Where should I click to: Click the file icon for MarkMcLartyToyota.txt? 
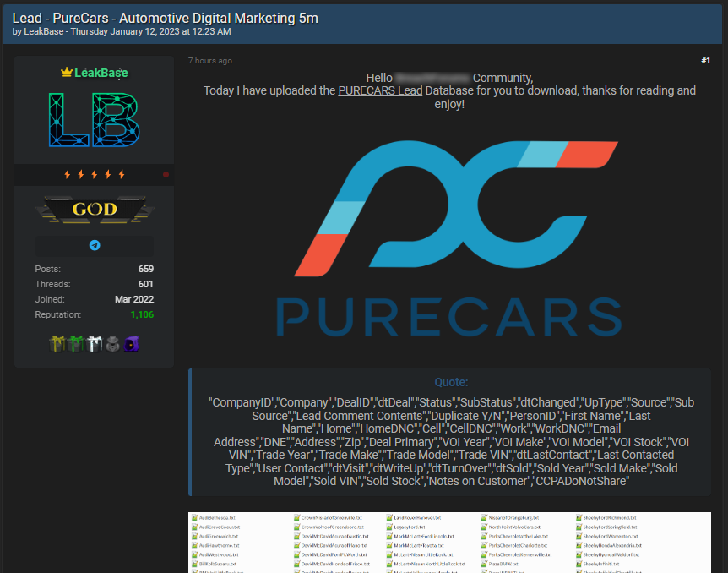[389, 545]
